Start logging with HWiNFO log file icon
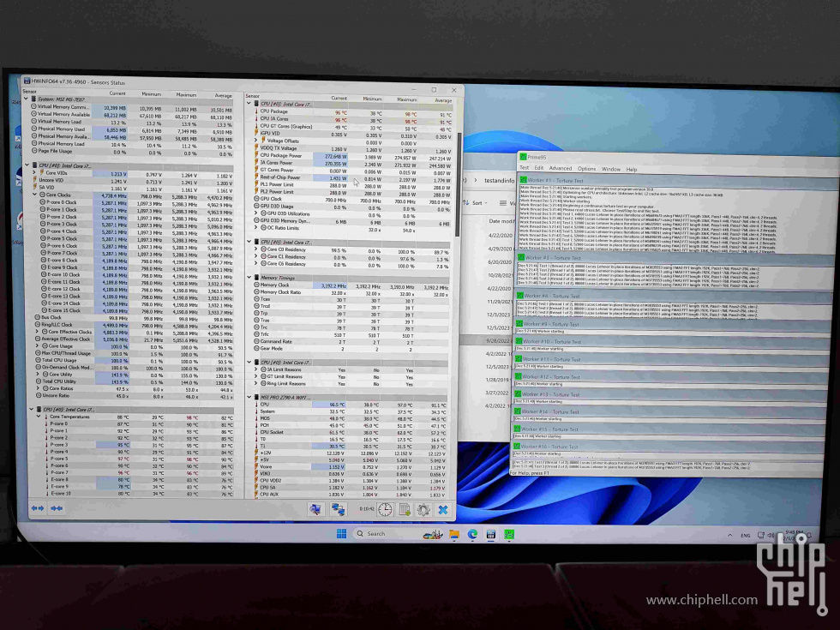This screenshot has width=840, height=630. [405, 509]
